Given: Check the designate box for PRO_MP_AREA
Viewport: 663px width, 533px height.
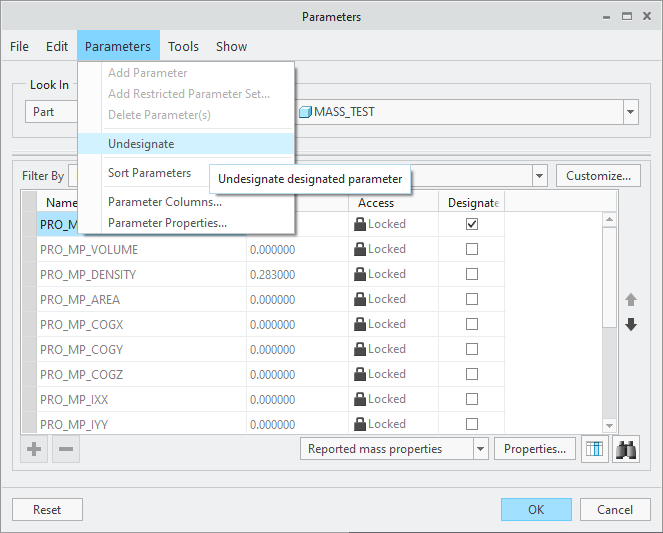Looking at the screenshot, I should point(472,299).
